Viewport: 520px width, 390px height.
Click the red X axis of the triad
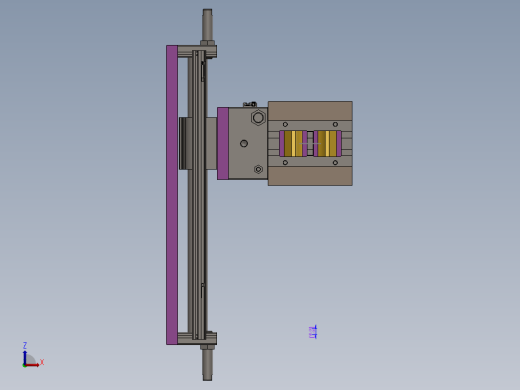click(x=32, y=365)
